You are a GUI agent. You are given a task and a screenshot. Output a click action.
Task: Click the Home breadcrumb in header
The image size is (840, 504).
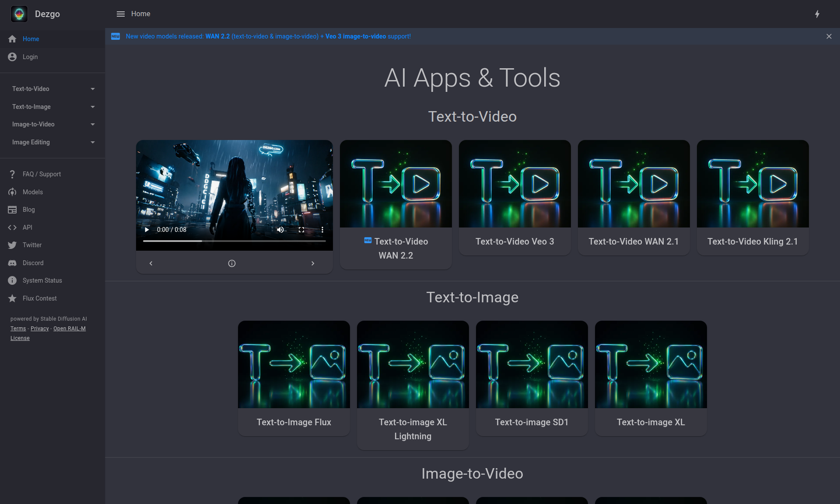click(141, 14)
